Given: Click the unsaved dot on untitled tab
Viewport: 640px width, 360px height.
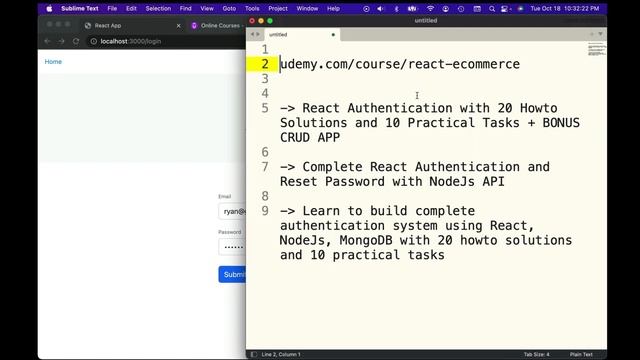Looking at the screenshot, I should tap(333, 35).
